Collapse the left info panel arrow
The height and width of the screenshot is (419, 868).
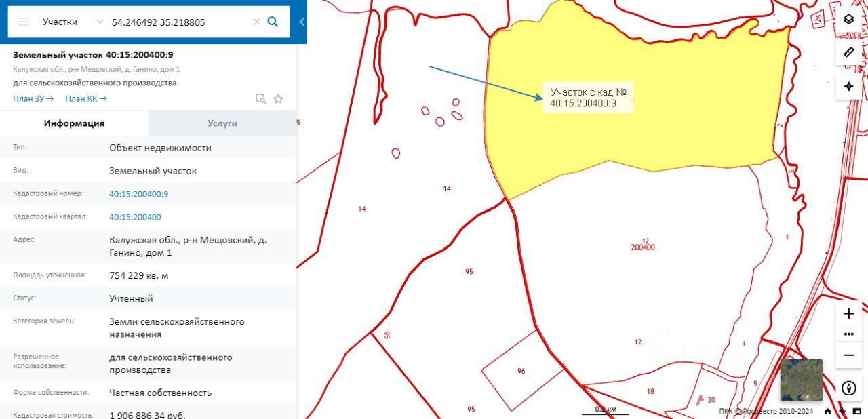coord(302,22)
